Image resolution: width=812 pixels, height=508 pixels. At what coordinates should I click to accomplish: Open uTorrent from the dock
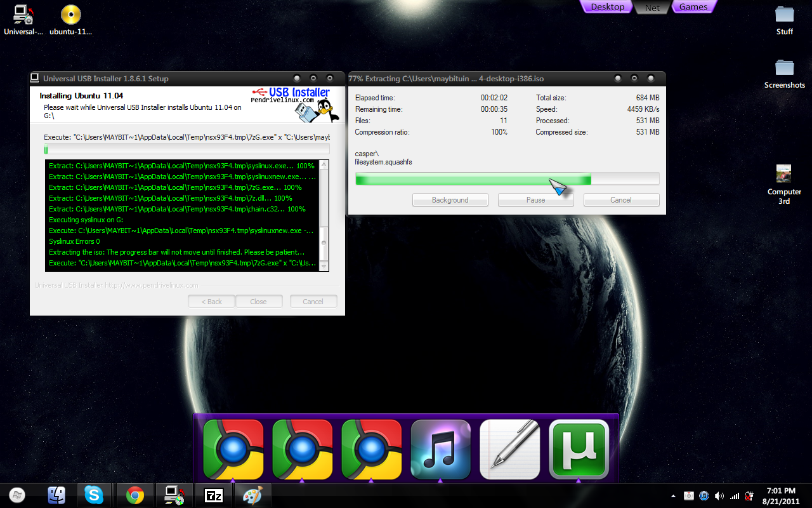pyautogui.click(x=579, y=449)
